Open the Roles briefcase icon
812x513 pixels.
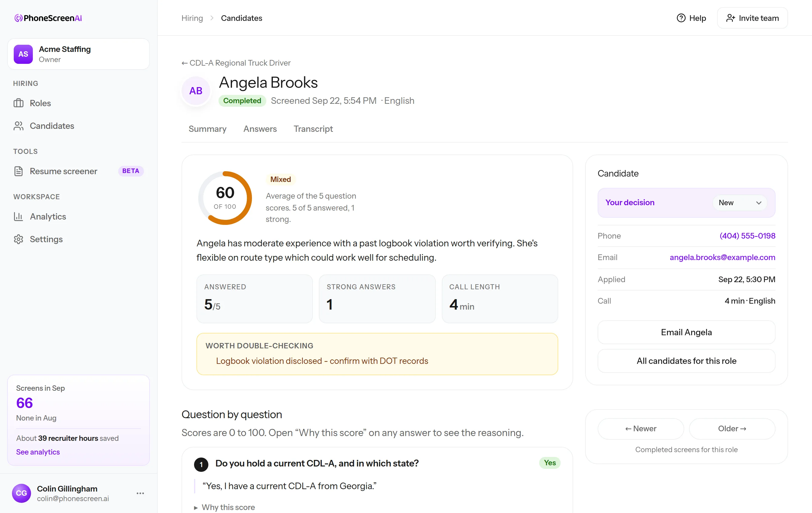[19, 103]
